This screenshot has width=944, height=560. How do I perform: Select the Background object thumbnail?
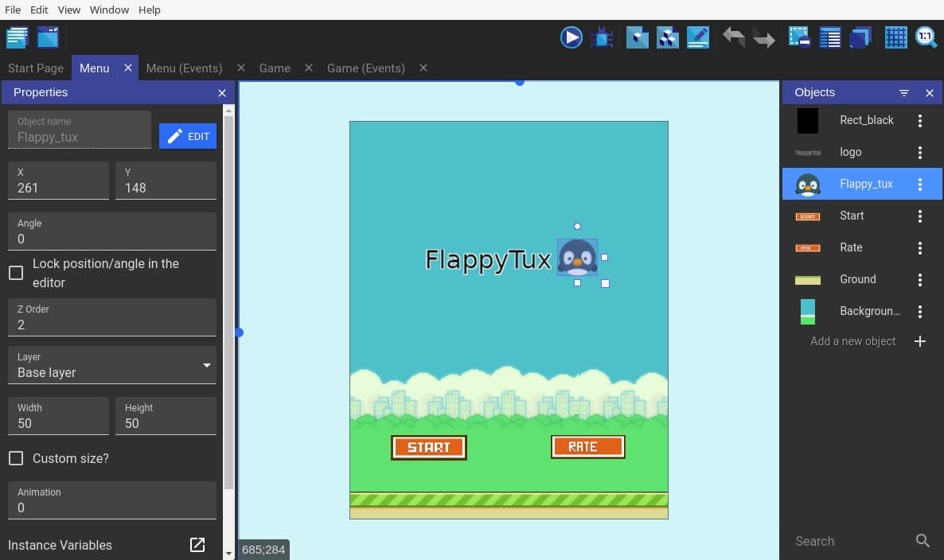click(x=808, y=311)
